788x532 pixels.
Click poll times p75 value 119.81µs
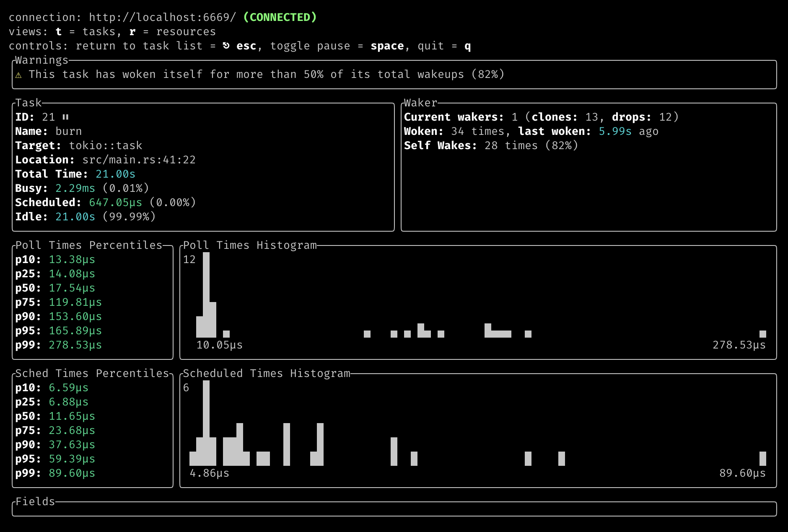(x=75, y=302)
